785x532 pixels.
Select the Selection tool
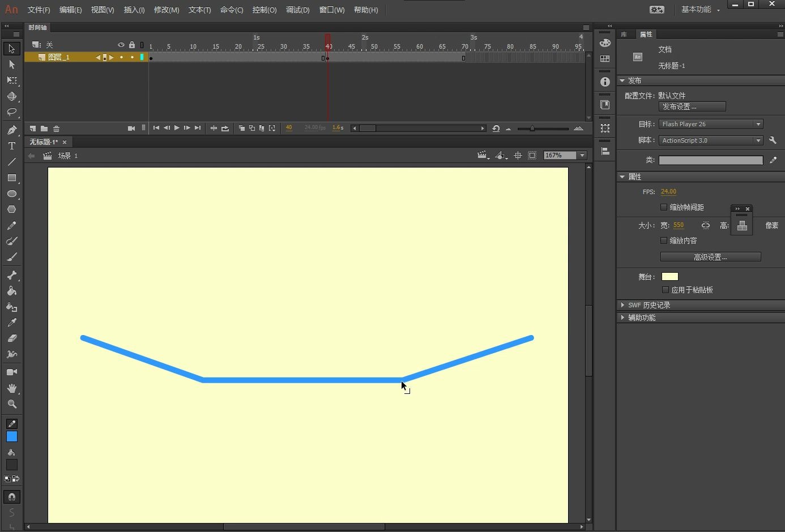tap(11, 49)
